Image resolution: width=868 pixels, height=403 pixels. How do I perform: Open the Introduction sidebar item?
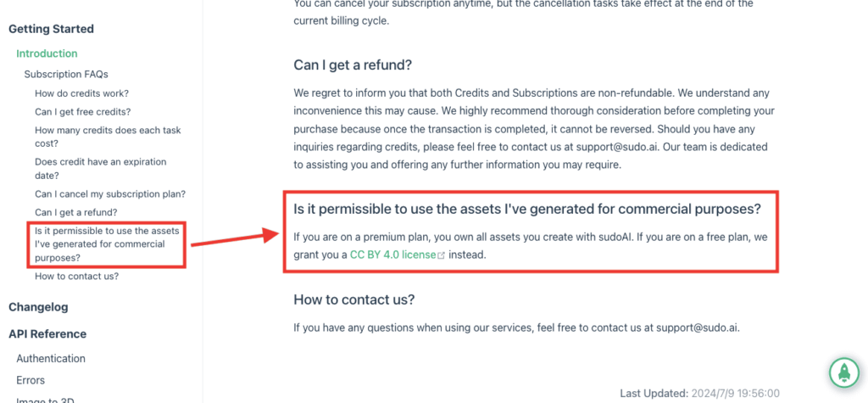click(47, 53)
